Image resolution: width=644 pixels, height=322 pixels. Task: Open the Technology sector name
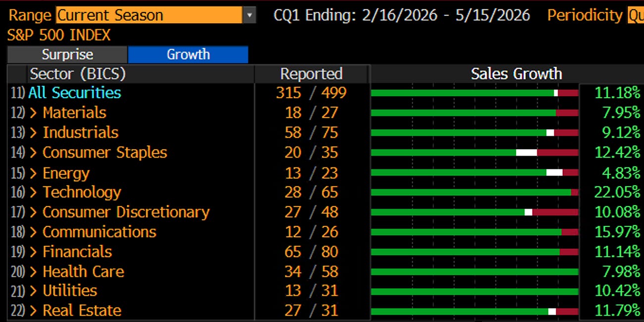point(82,192)
